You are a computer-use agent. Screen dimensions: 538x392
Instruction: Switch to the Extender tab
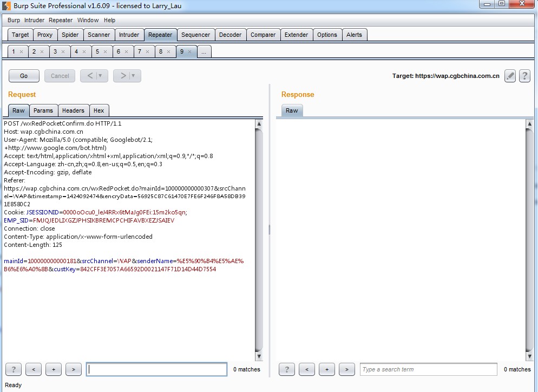[297, 35]
